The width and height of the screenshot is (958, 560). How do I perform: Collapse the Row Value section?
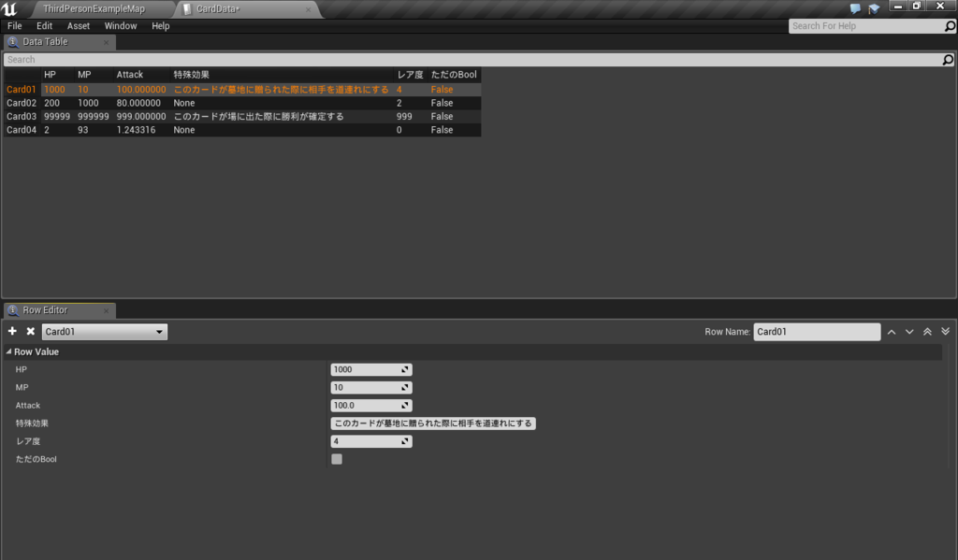(x=8, y=352)
